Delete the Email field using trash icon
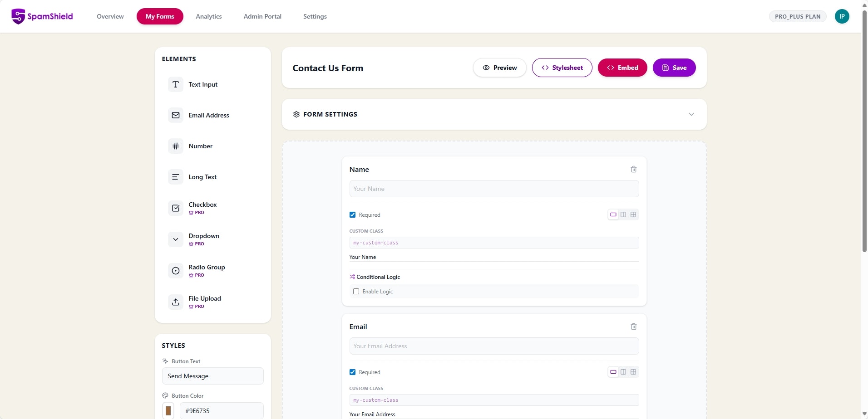The height and width of the screenshot is (419, 868). click(x=634, y=326)
